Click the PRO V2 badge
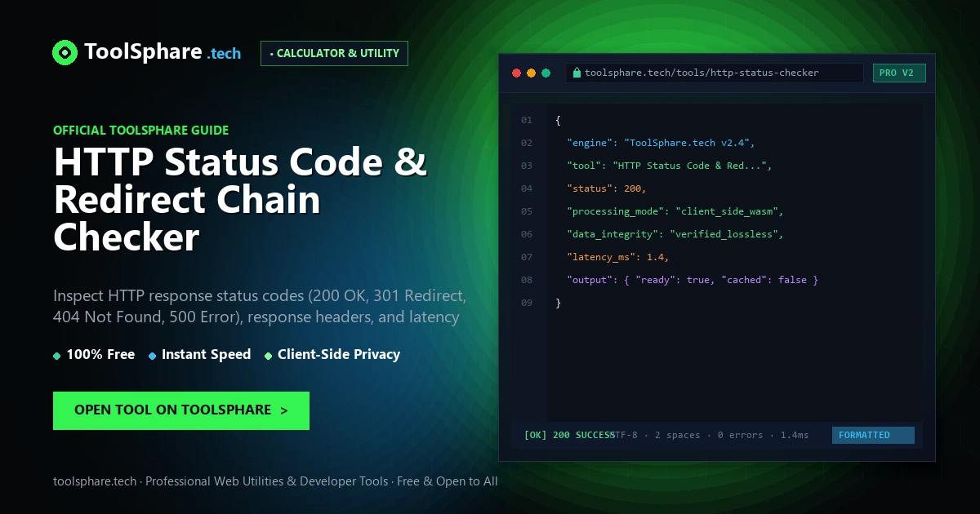 pos(899,73)
